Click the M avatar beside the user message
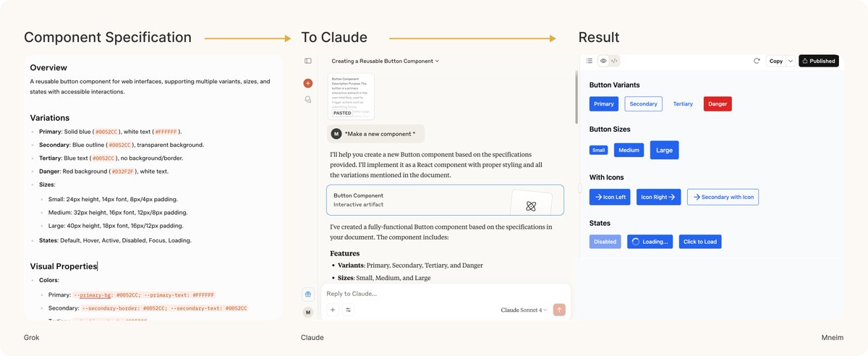Viewport: 868px width, 356px height. point(336,134)
